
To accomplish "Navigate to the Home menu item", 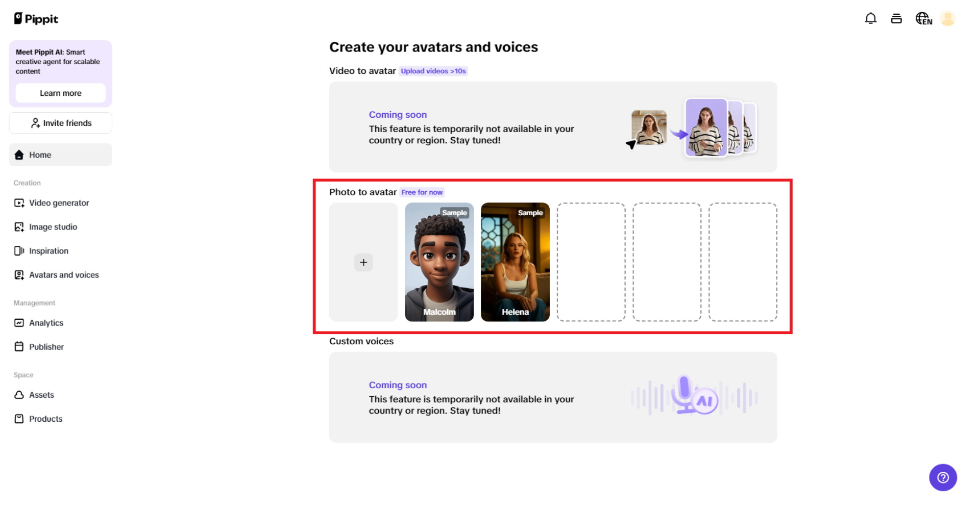I will (41, 155).
